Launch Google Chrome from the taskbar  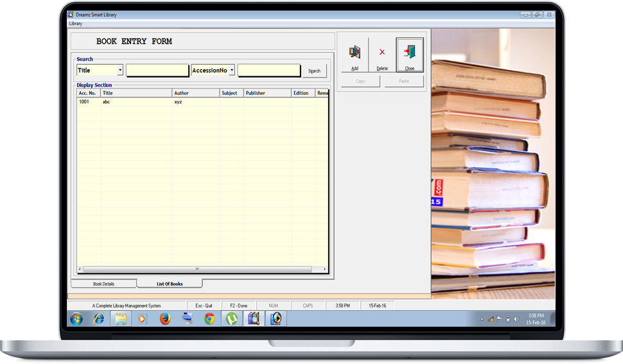(209, 319)
